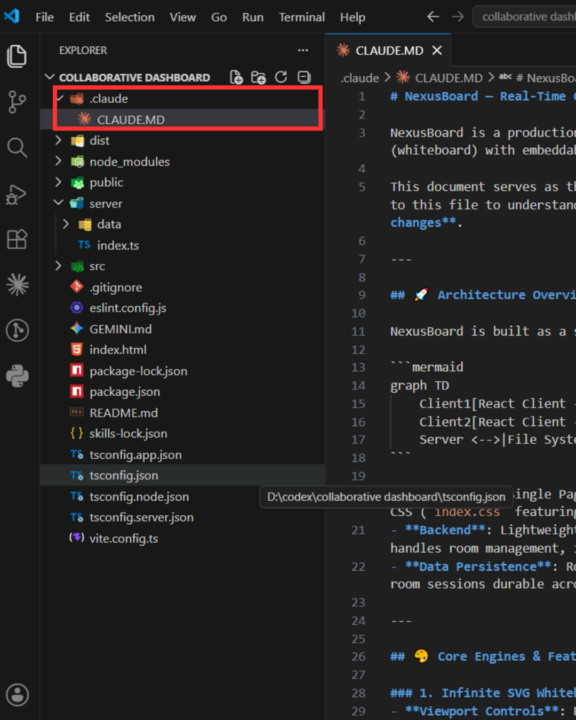This screenshot has width=576, height=720.
Task: Click the go back navigation arrow
Action: coord(433,17)
